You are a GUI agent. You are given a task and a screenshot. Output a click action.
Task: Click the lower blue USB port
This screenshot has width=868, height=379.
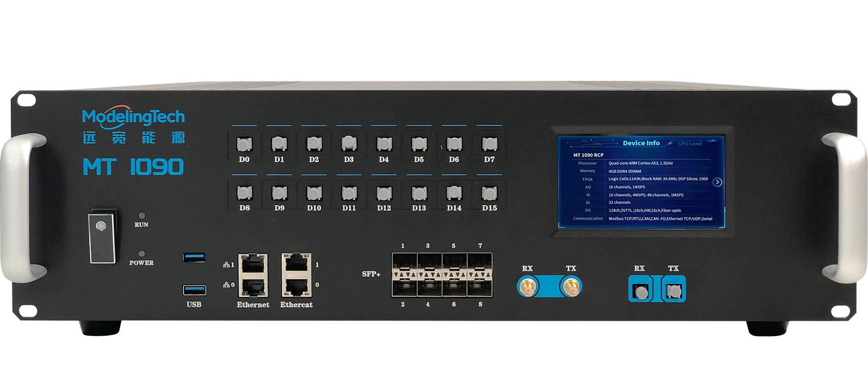195,290
